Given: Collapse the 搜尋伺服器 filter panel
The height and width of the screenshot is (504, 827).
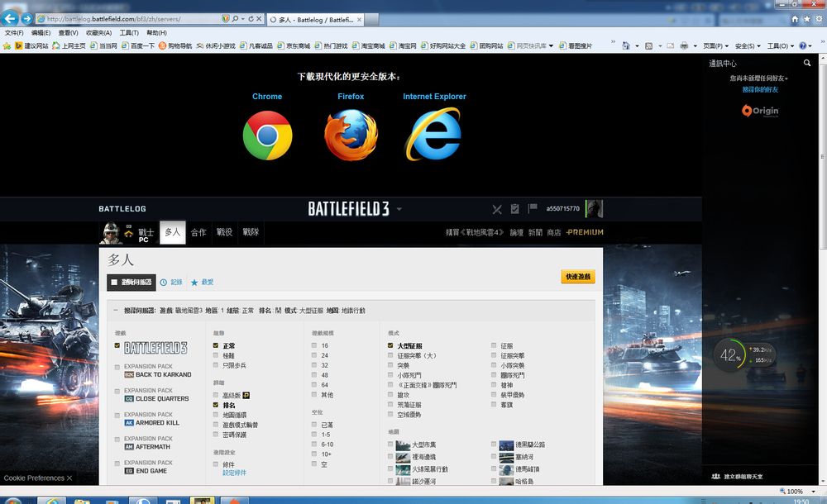Looking at the screenshot, I should [x=116, y=311].
